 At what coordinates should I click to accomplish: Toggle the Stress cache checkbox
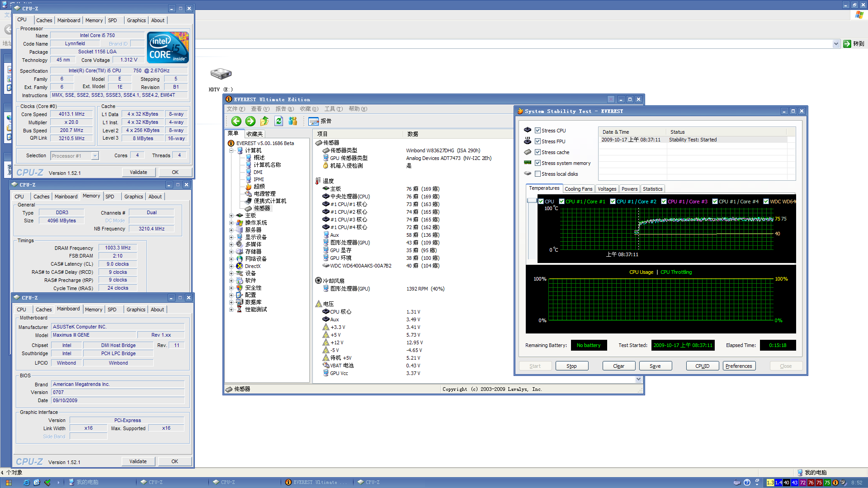point(538,152)
